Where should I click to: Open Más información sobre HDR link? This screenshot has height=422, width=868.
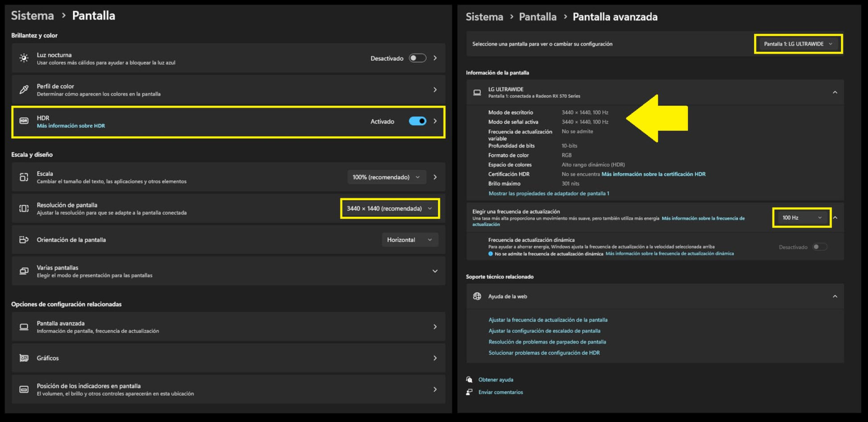71,126
